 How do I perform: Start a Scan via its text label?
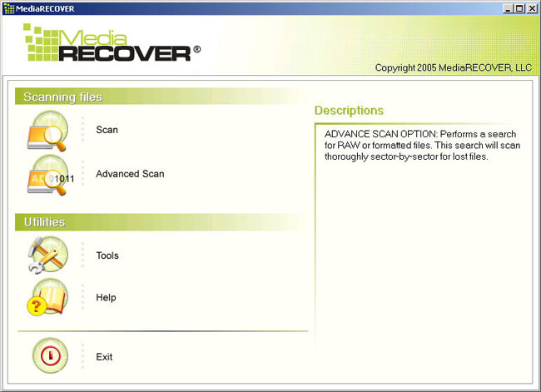(107, 130)
